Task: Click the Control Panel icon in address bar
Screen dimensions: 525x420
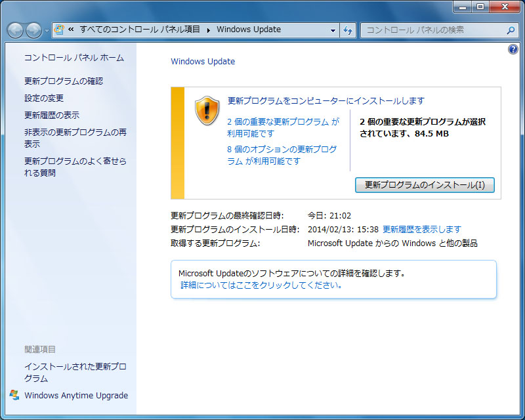Action: coord(59,30)
